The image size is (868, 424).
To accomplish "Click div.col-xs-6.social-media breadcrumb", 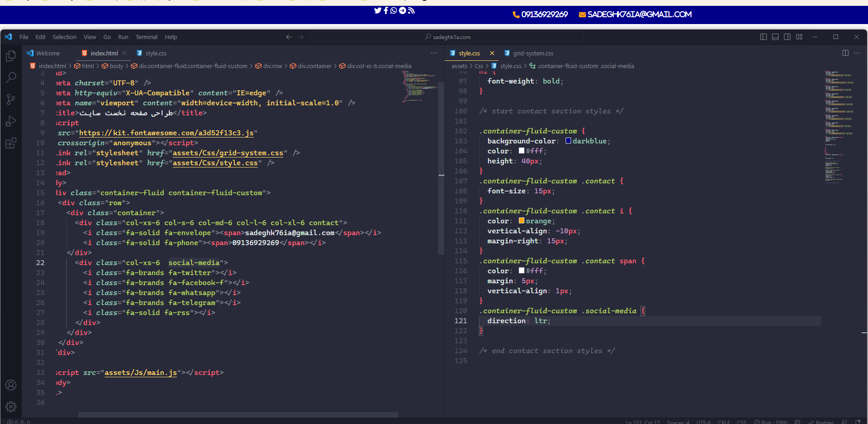I will point(375,66).
